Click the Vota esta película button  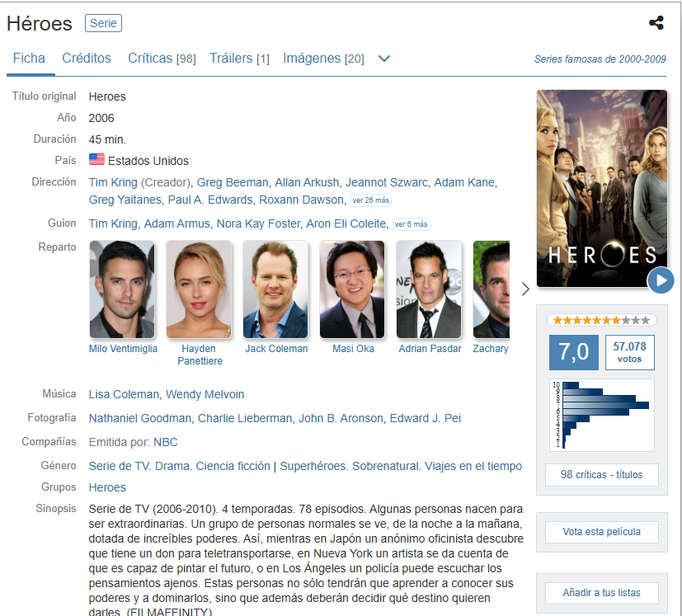pyautogui.click(x=601, y=532)
